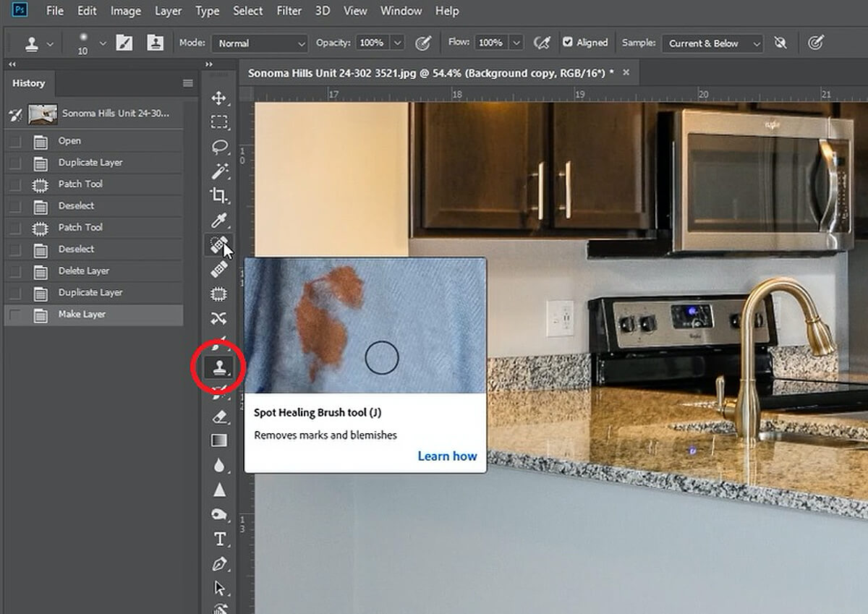The image size is (868, 614).
Task: Select the Rectangular Marquee tool
Action: [218, 122]
